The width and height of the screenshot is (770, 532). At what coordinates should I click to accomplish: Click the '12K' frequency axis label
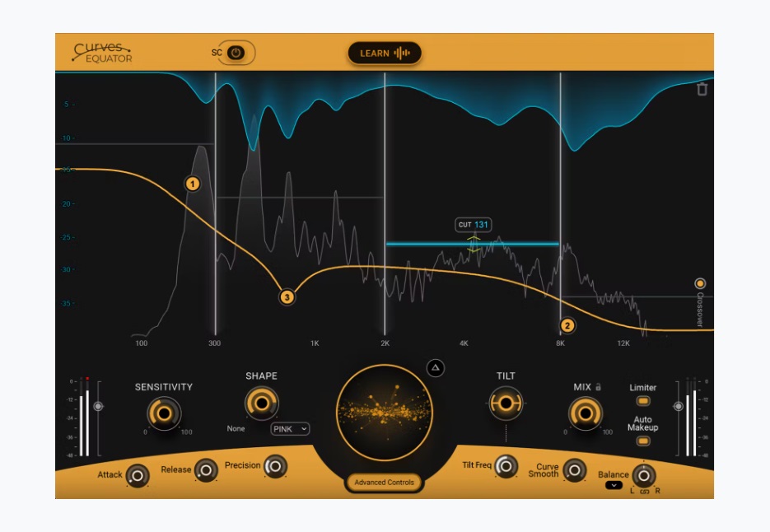tap(623, 343)
